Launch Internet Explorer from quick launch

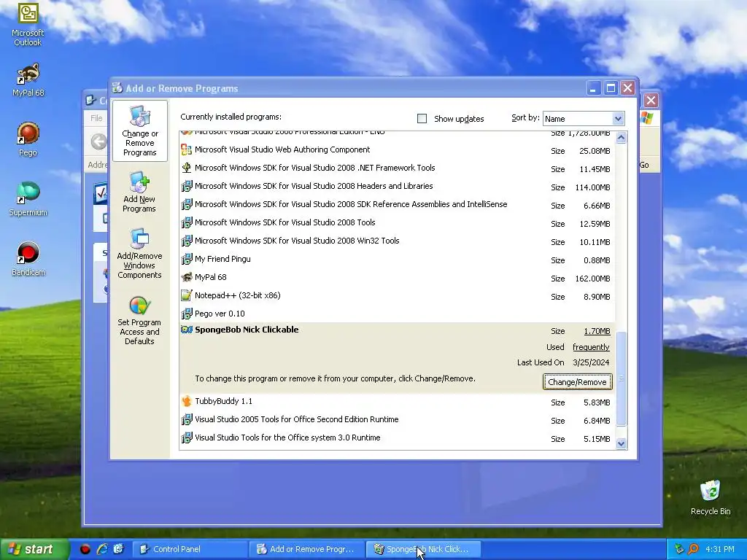(x=102, y=549)
